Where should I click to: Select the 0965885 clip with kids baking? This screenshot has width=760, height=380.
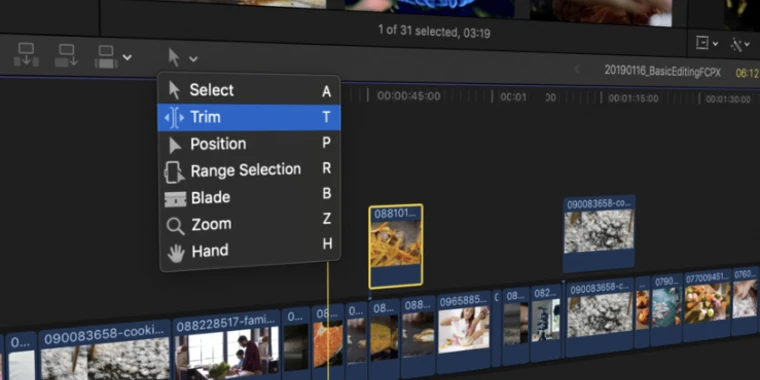[x=464, y=332]
